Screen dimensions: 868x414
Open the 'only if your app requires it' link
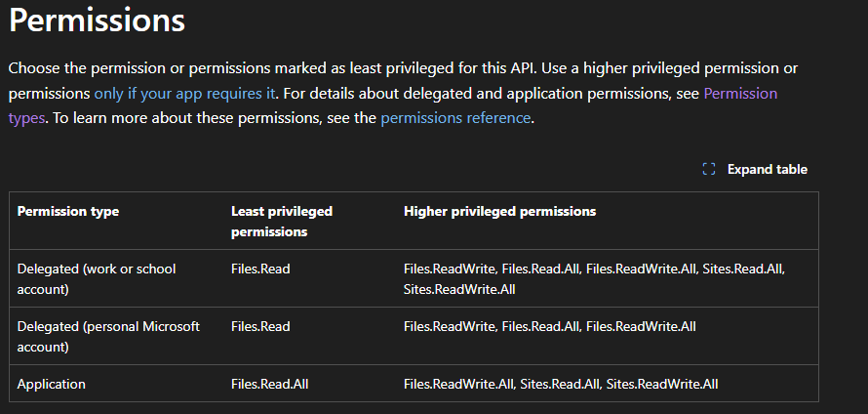pyautogui.click(x=185, y=94)
